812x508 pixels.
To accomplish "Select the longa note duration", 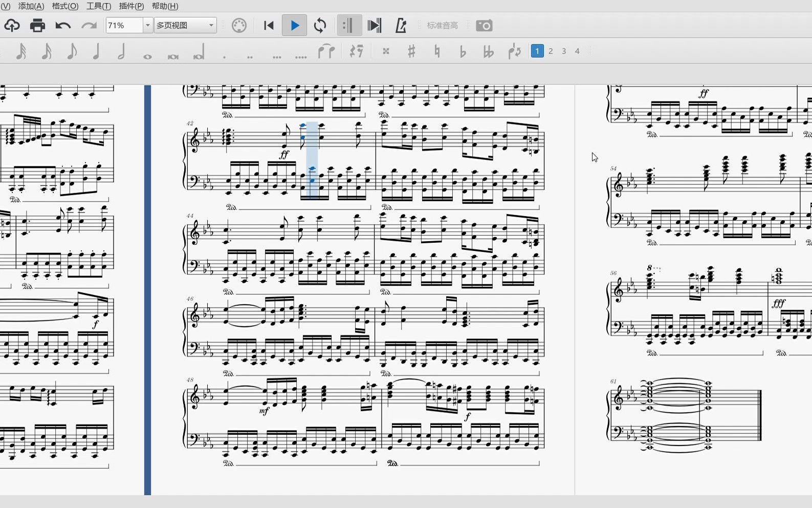I will (x=199, y=53).
